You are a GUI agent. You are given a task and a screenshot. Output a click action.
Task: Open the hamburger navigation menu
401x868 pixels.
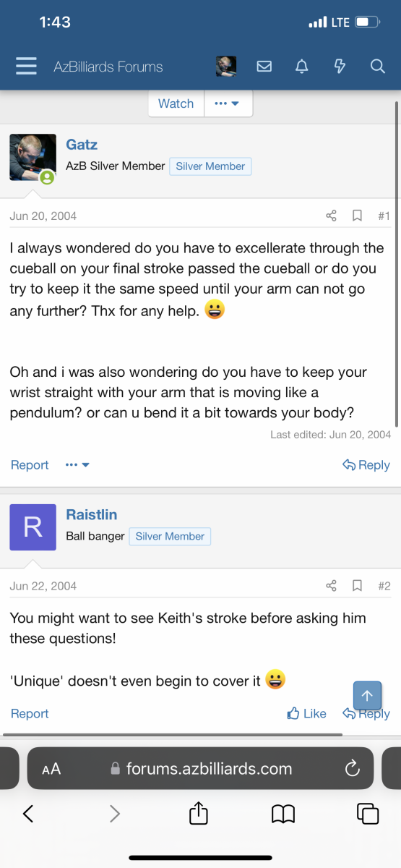point(26,67)
